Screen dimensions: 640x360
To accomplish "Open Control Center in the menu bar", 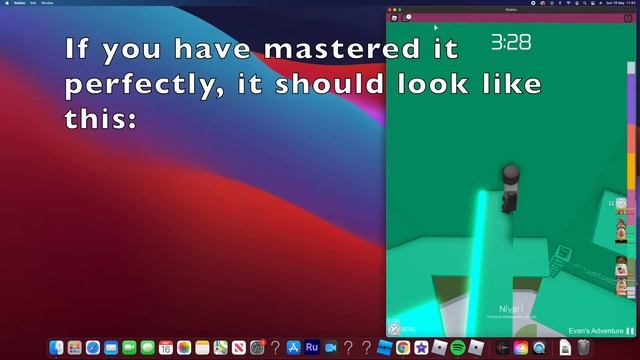I will (x=593, y=3).
